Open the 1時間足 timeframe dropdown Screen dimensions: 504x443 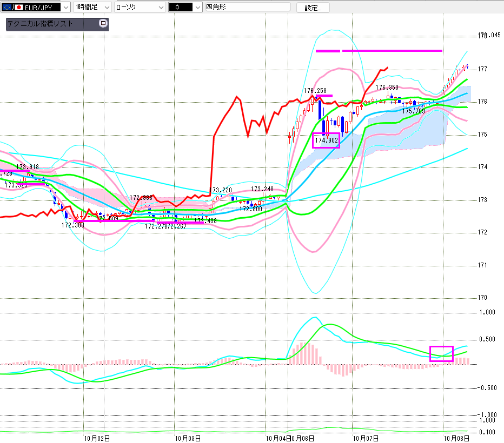coord(108,8)
